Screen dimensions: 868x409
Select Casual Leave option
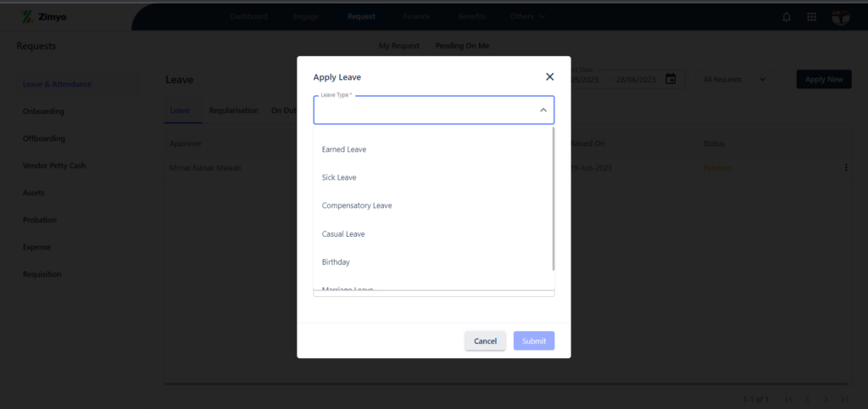pyautogui.click(x=433, y=234)
